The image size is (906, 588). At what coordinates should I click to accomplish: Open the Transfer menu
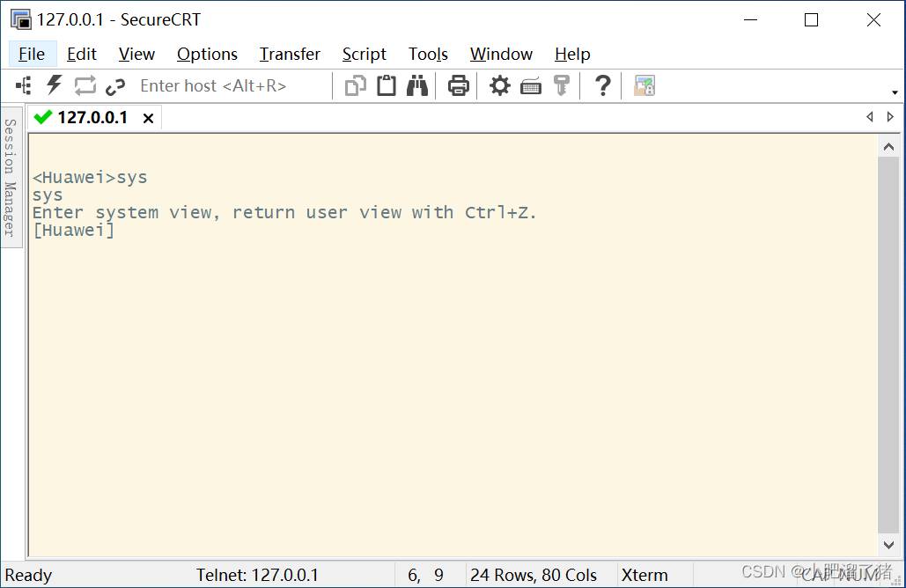click(290, 55)
